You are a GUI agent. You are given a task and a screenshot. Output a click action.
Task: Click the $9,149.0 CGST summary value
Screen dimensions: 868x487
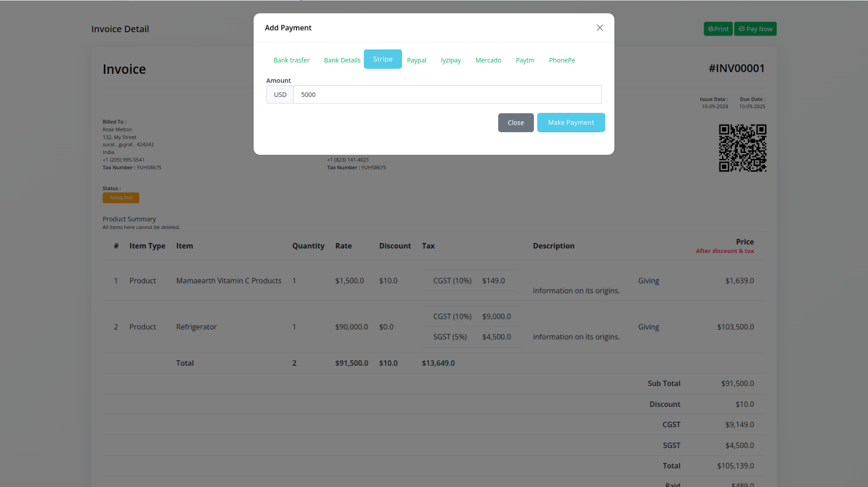click(739, 425)
